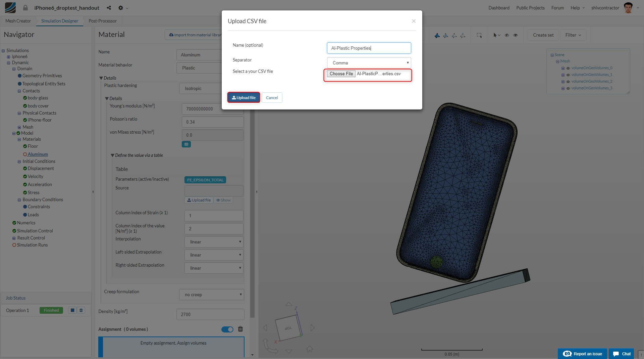Click the hide selected entities eye-slash icon
644x359 pixels.
pos(507,35)
